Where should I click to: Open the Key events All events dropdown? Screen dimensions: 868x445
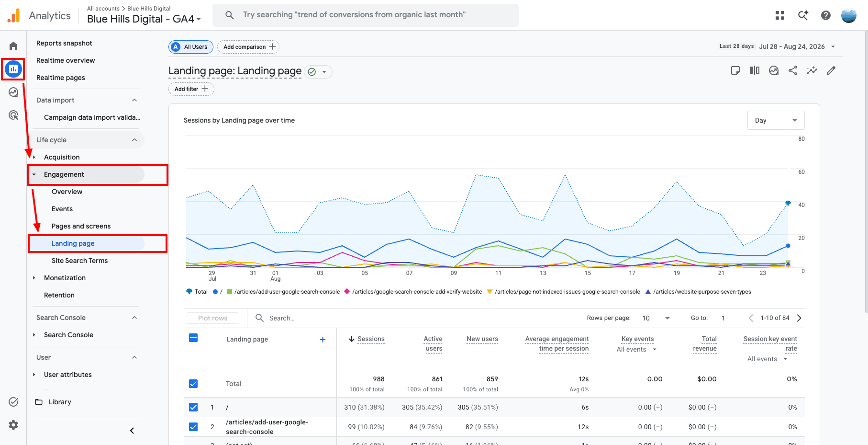636,350
